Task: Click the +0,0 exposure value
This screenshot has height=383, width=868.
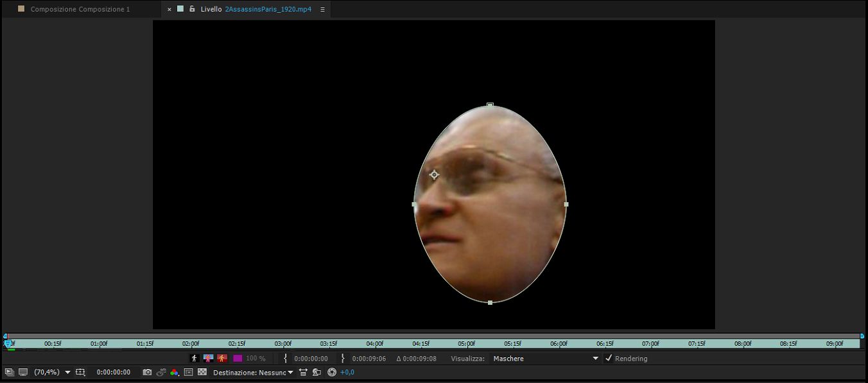Action: click(347, 372)
